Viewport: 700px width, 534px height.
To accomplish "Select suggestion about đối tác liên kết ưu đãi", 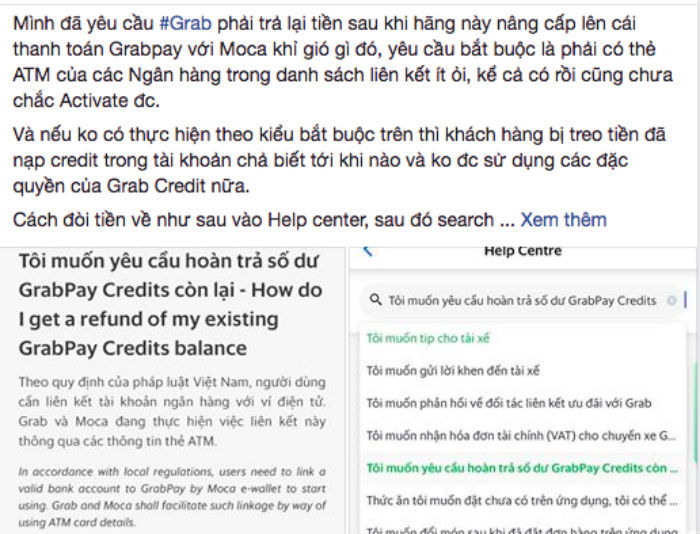I will coord(508,403).
